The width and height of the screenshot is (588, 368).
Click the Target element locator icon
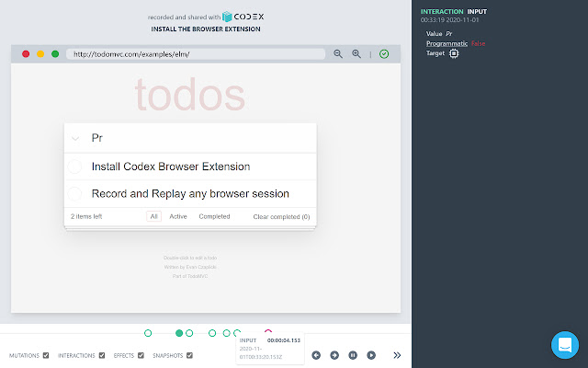tap(454, 53)
